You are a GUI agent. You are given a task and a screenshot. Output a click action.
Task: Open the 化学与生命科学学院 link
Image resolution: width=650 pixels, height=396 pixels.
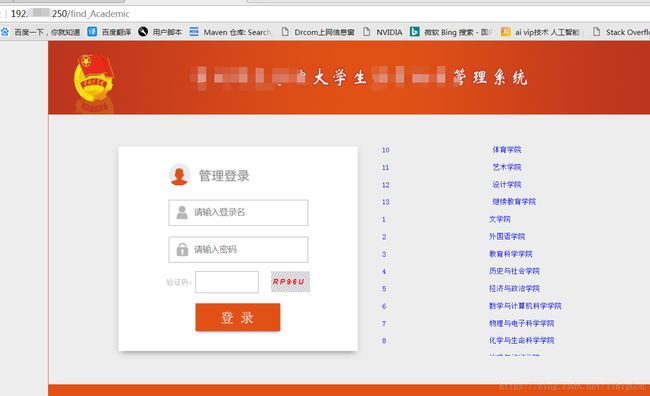[521, 340]
